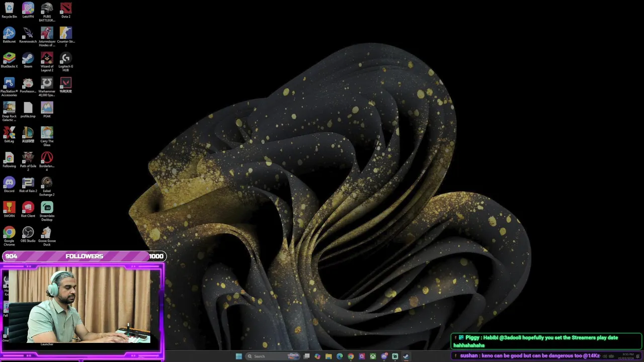This screenshot has height=362, width=644.
Task: Open the Windows Start menu button
Action: [239, 356]
